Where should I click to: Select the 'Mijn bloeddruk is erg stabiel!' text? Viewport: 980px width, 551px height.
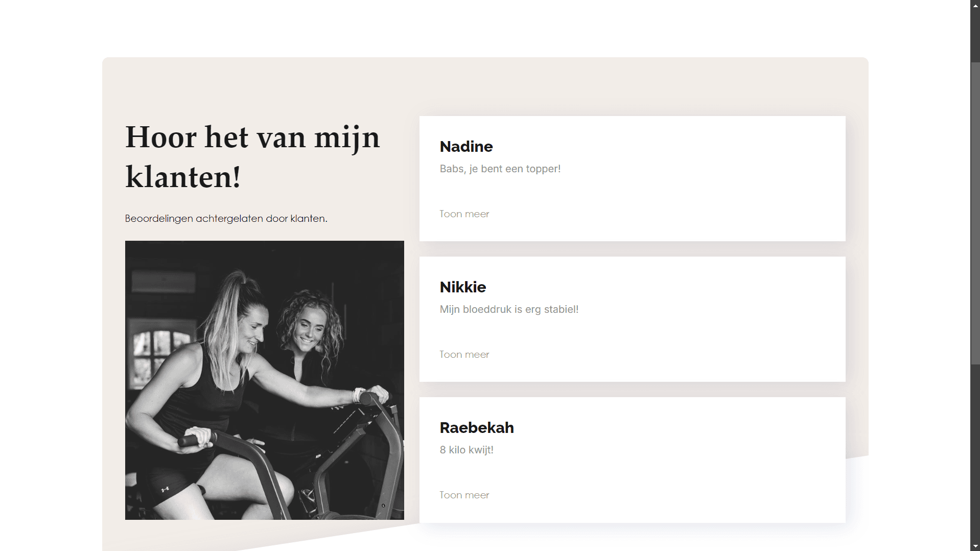[509, 309]
